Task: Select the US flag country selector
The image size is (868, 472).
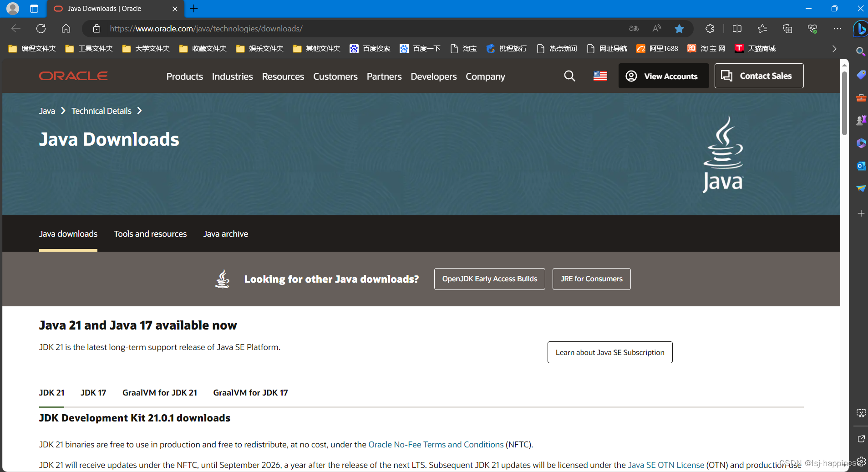Action: click(600, 76)
